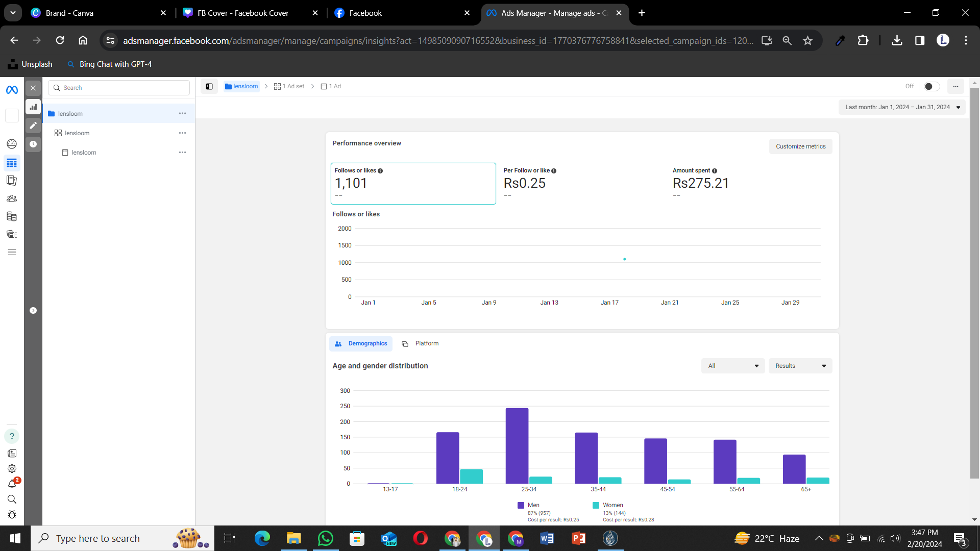Screen dimensions: 980x551
Task: Click the Meta logo icon
Action: [12, 90]
